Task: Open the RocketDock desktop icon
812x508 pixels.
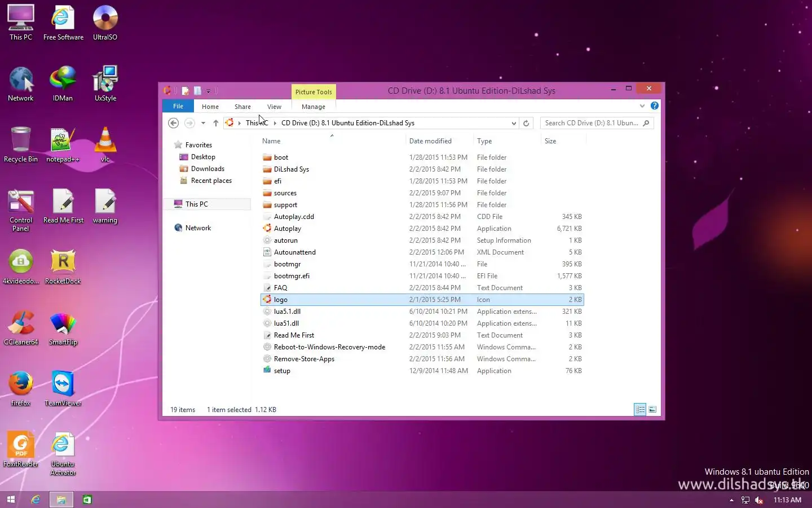Action: click(63, 266)
